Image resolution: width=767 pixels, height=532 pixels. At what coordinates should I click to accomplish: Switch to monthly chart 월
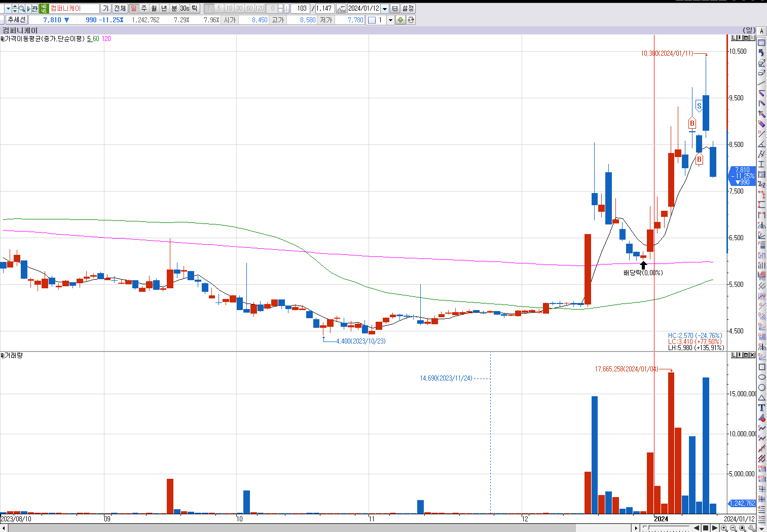[x=154, y=9]
